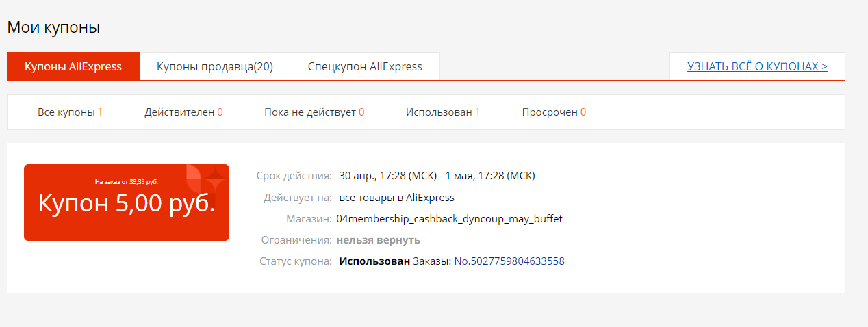Image resolution: width=868 pixels, height=327 pixels.
Task: Show Действителен coupons filter
Action: coord(183,112)
